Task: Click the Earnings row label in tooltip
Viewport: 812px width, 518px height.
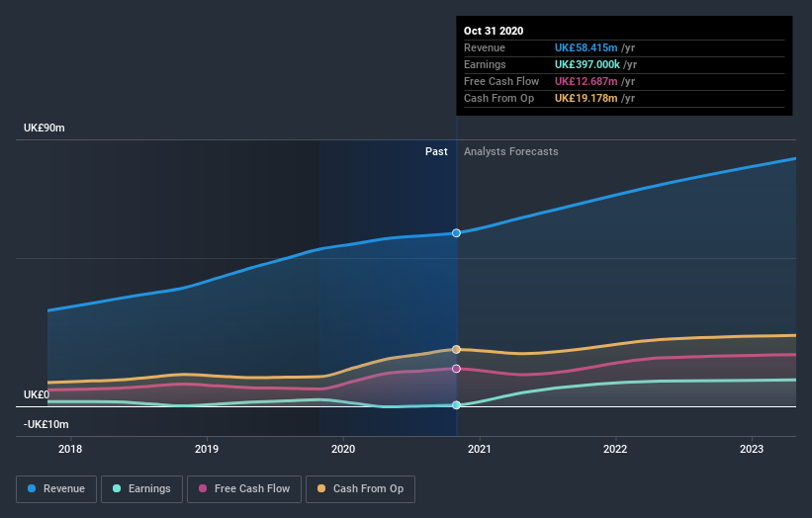Action: coord(485,64)
